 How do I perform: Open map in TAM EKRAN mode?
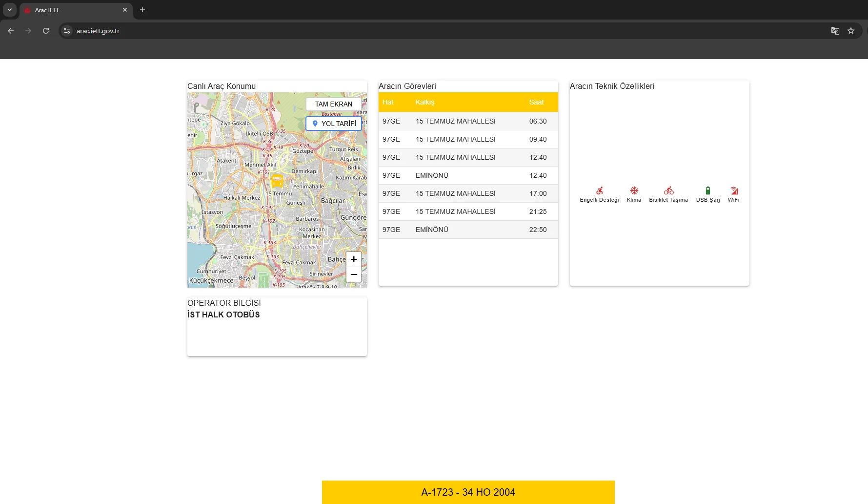[x=333, y=104]
